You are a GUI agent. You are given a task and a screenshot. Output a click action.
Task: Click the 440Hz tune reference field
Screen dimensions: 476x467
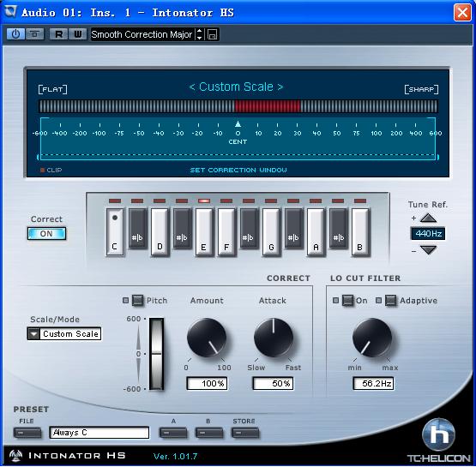(428, 233)
